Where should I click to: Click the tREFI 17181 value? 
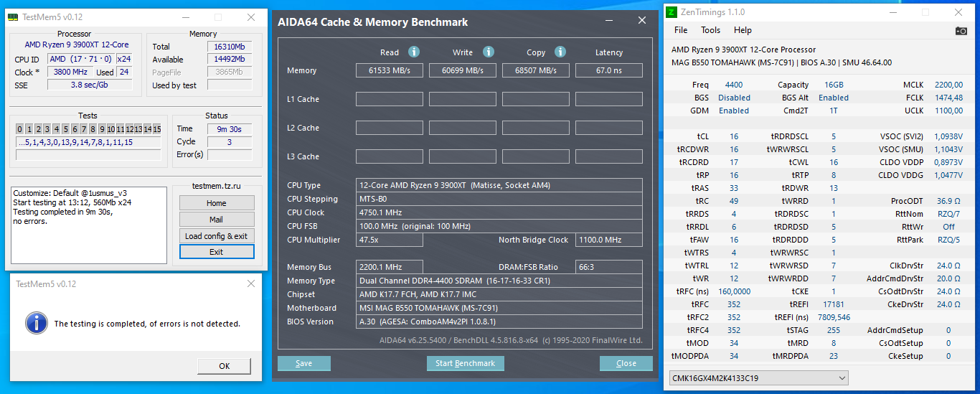click(x=833, y=304)
